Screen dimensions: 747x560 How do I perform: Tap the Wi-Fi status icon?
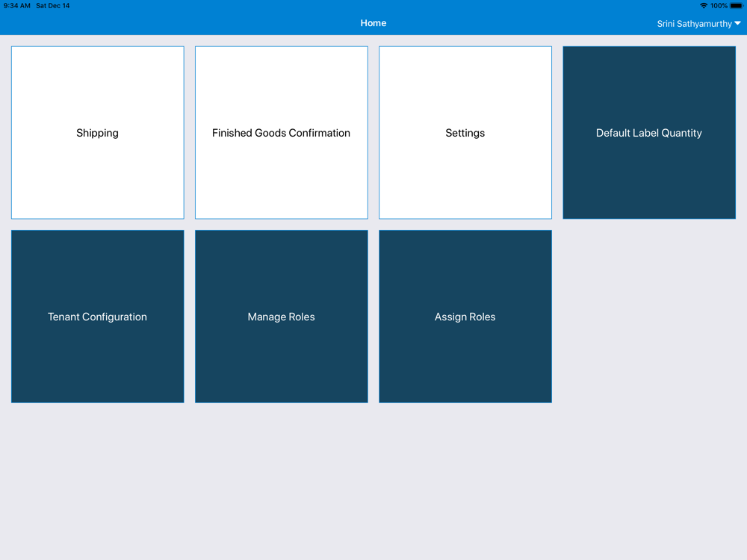(x=704, y=6)
